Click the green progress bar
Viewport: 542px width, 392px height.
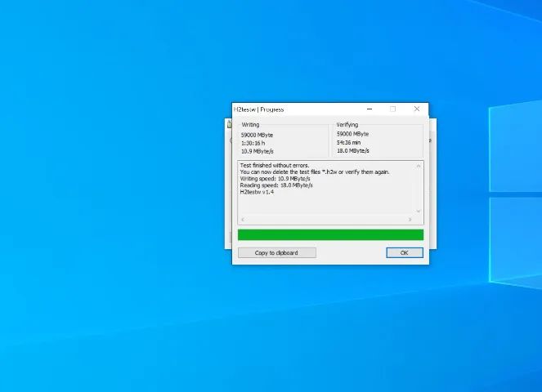coord(330,235)
